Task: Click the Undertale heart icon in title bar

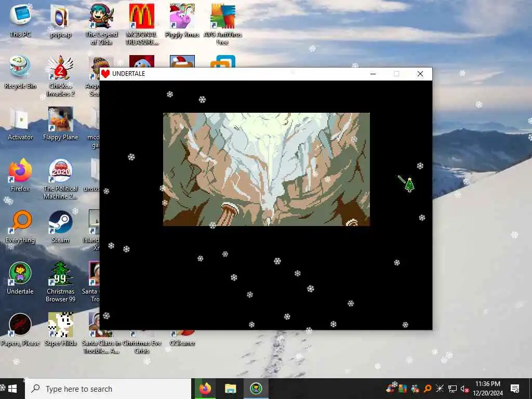Action: [x=105, y=74]
